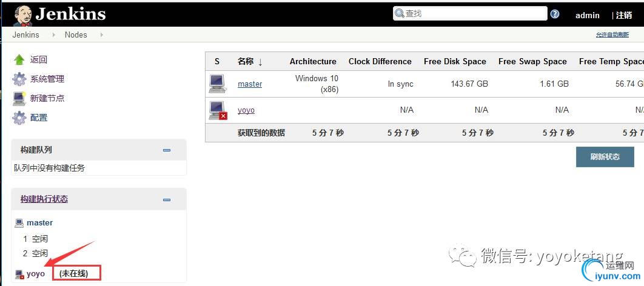The image size is (644, 286).
Task: Click the 新建节点 computer icon
Action: click(x=19, y=98)
